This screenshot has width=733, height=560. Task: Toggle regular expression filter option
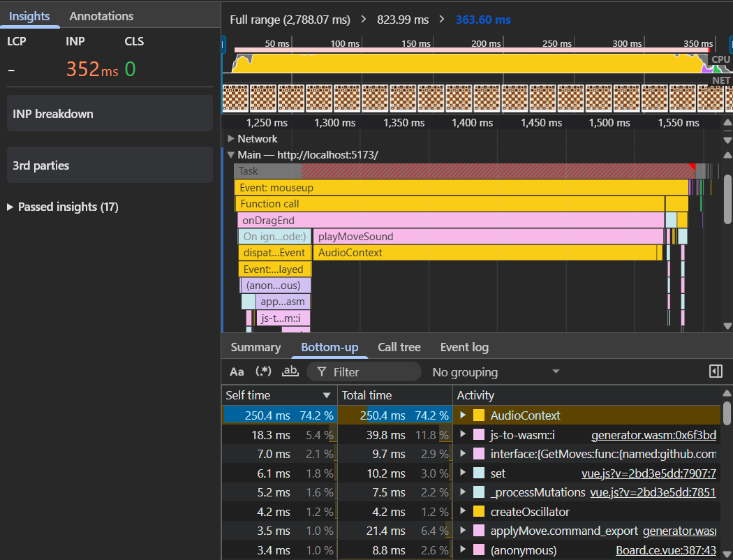[x=263, y=372]
